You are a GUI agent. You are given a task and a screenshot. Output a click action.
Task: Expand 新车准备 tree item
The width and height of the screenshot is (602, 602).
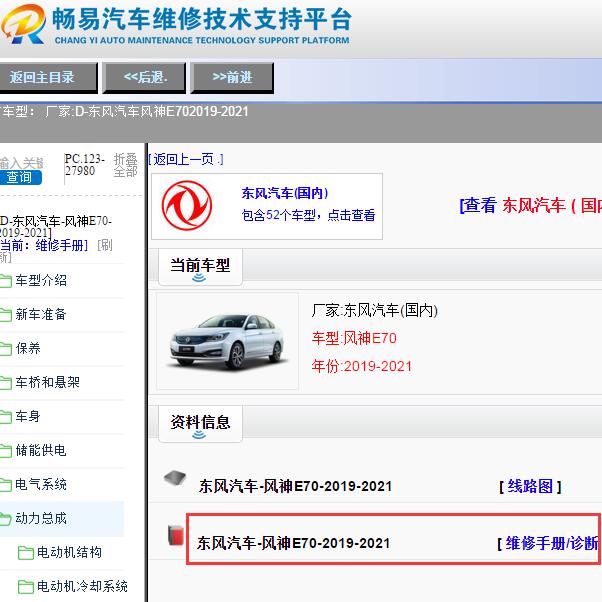pos(41,315)
